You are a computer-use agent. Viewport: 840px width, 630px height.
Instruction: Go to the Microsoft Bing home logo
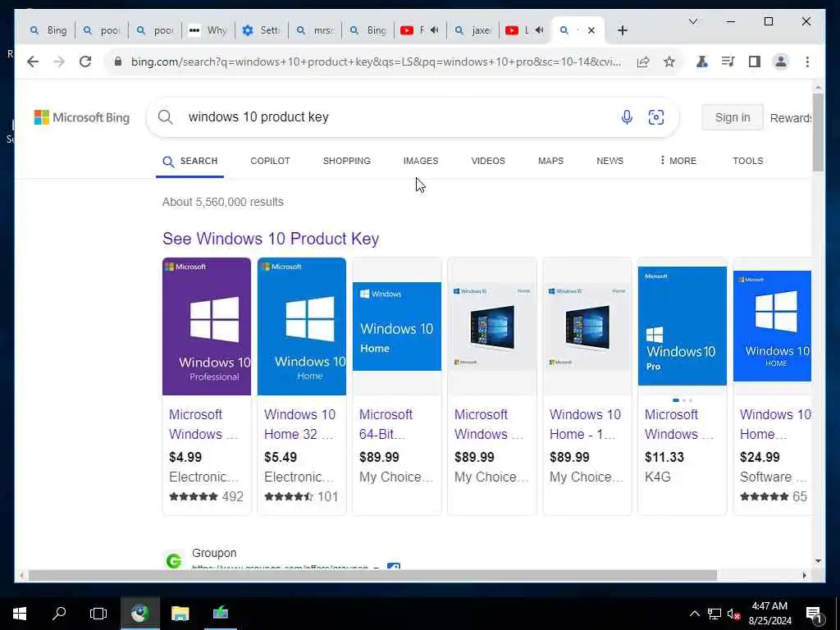click(82, 117)
